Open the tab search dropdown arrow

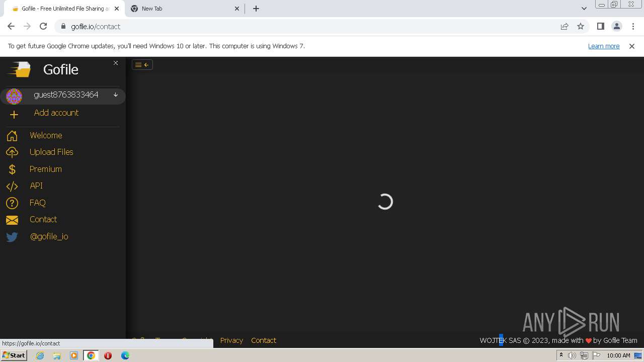click(584, 9)
